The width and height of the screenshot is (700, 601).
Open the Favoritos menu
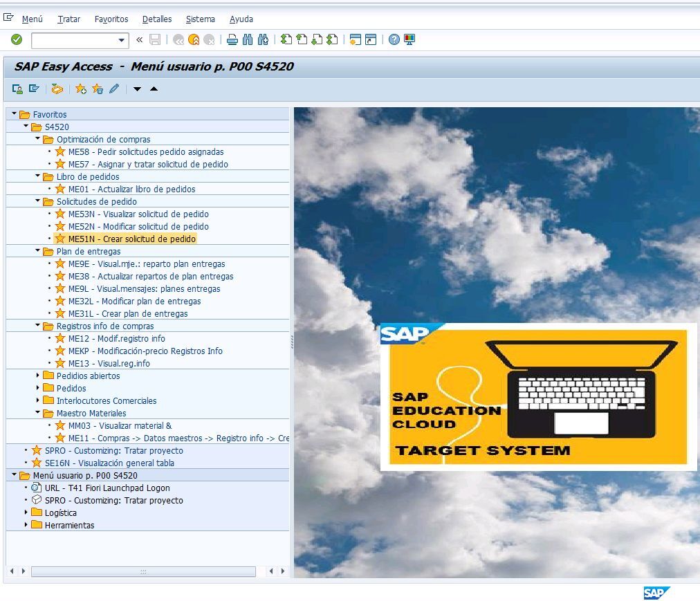[x=111, y=19]
